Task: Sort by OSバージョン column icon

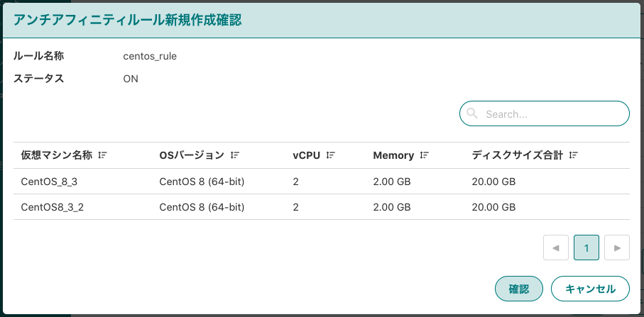Action: [235, 155]
